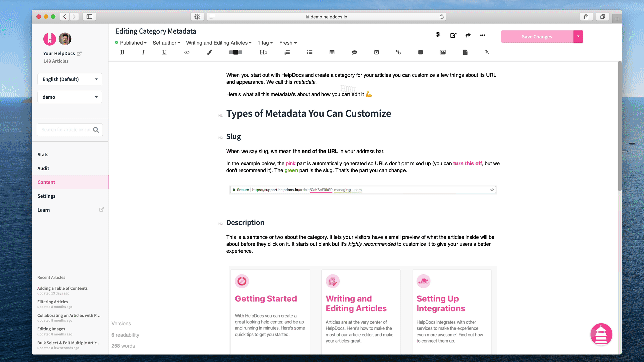The width and height of the screenshot is (644, 362).
Task: Open the more options ellipsis menu
Action: [483, 35]
